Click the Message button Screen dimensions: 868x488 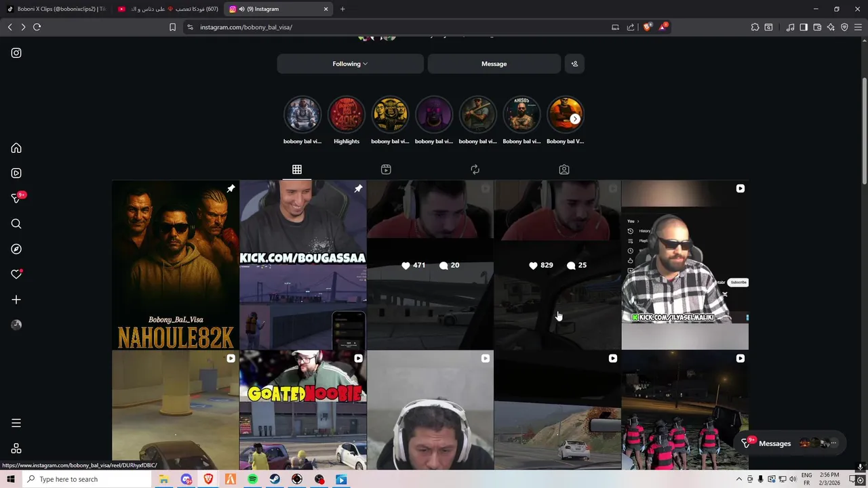tap(494, 64)
